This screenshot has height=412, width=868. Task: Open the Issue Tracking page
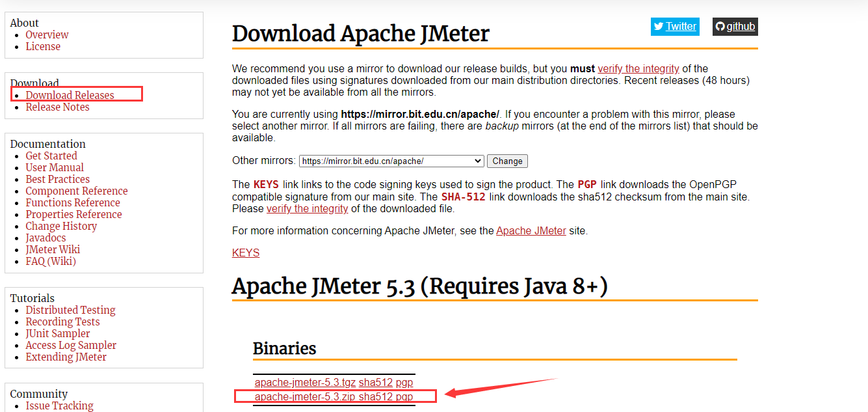pyautogui.click(x=59, y=405)
